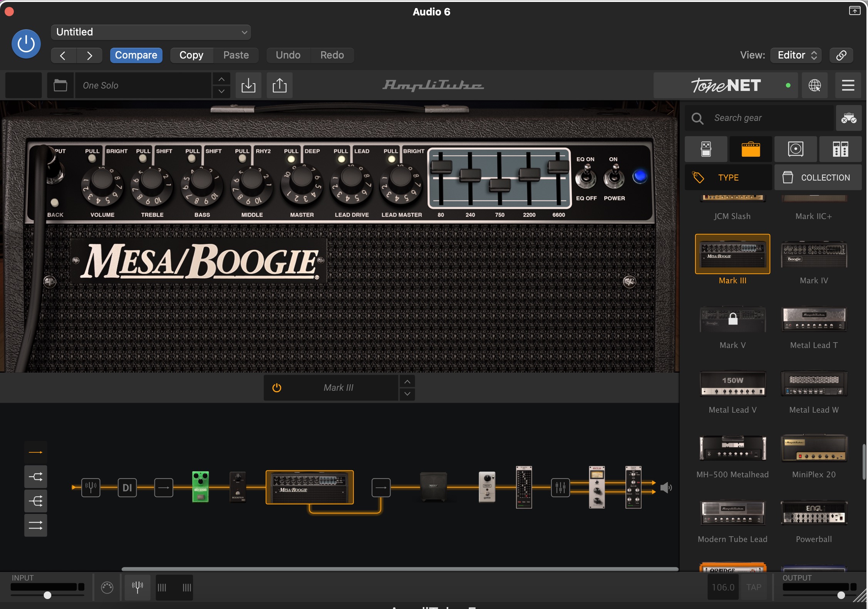This screenshot has height=609, width=868.
Task: Toggle the Mark III module power icon
Action: tap(276, 388)
